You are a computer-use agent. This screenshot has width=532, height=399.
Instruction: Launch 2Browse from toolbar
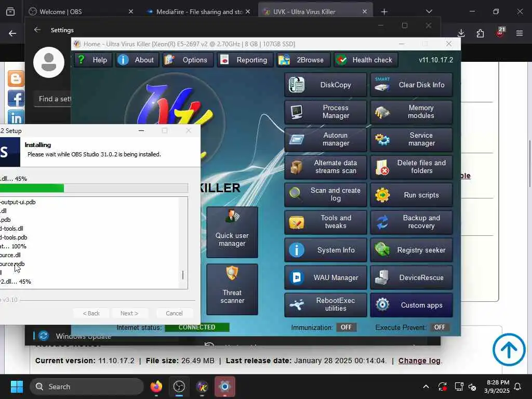pos(303,60)
